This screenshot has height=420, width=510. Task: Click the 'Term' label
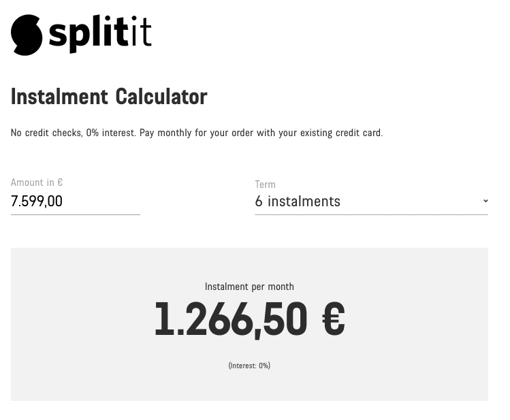coord(265,184)
